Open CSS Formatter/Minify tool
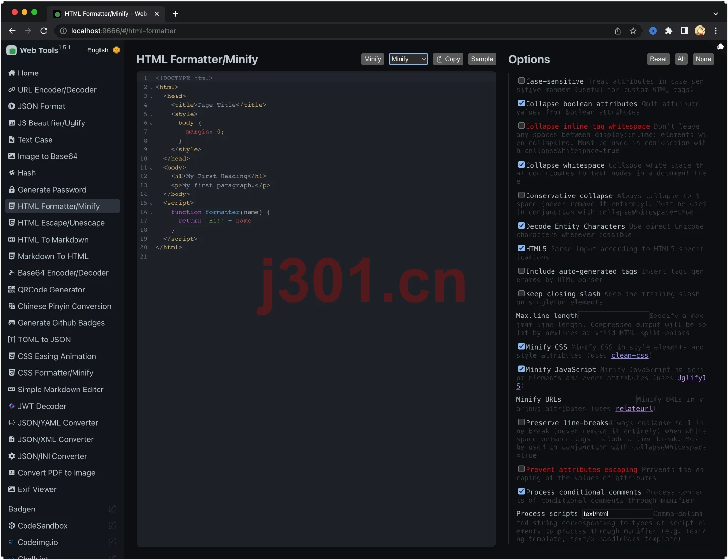This screenshot has width=728, height=560. click(62, 373)
